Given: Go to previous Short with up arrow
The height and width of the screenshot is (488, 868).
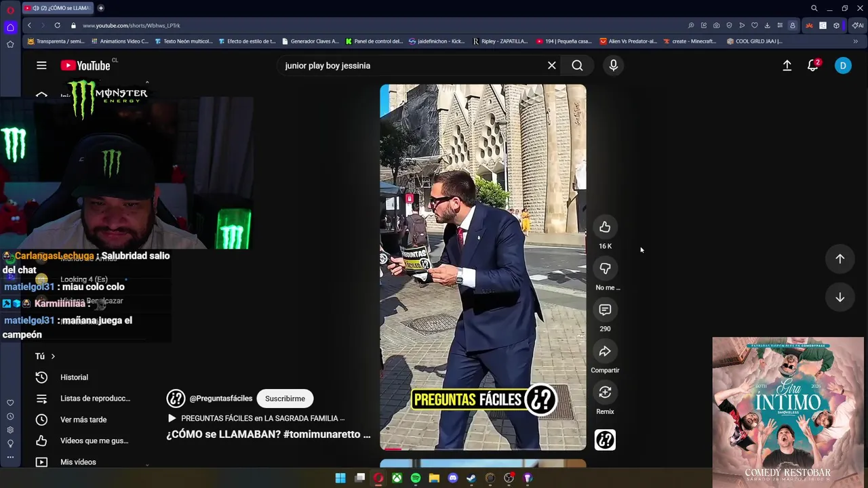Looking at the screenshot, I should (840, 258).
